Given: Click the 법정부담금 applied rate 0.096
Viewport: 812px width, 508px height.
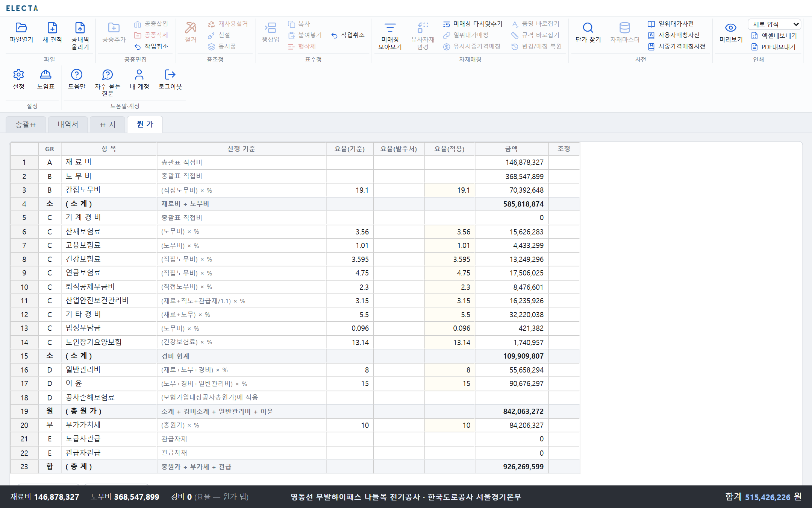Looking at the screenshot, I should [x=449, y=328].
